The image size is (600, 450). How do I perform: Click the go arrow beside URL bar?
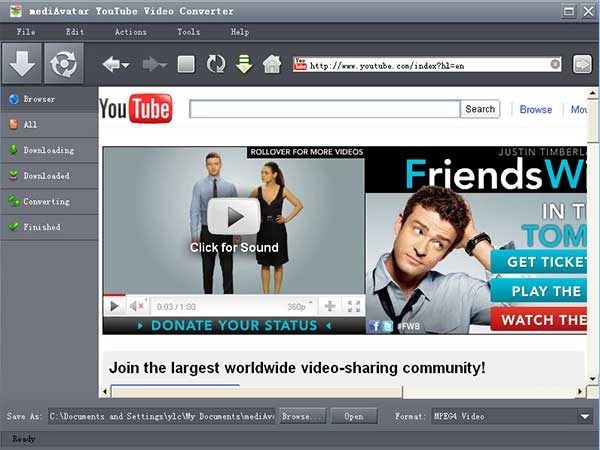[x=582, y=65]
